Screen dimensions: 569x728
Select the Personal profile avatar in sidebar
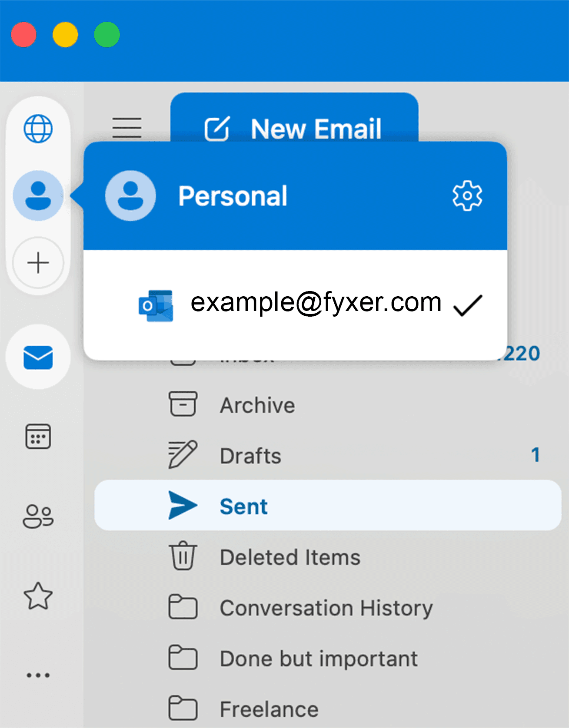point(38,195)
